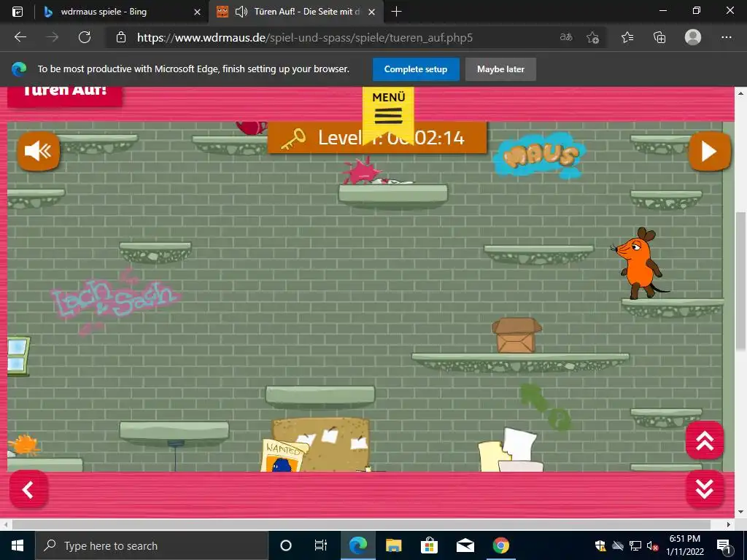Screen dimensions: 747x560
Task: Open the Mail app from taskbar
Action: pos(465,545)
